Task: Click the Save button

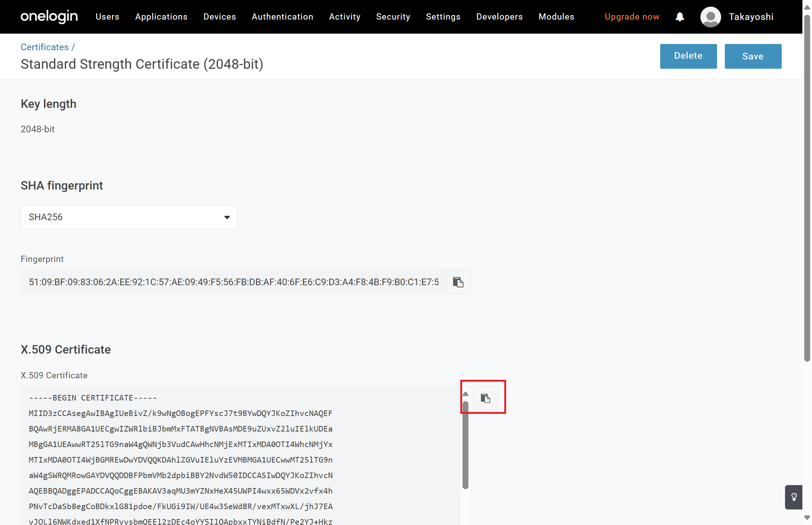Action: tap(753, 56)
